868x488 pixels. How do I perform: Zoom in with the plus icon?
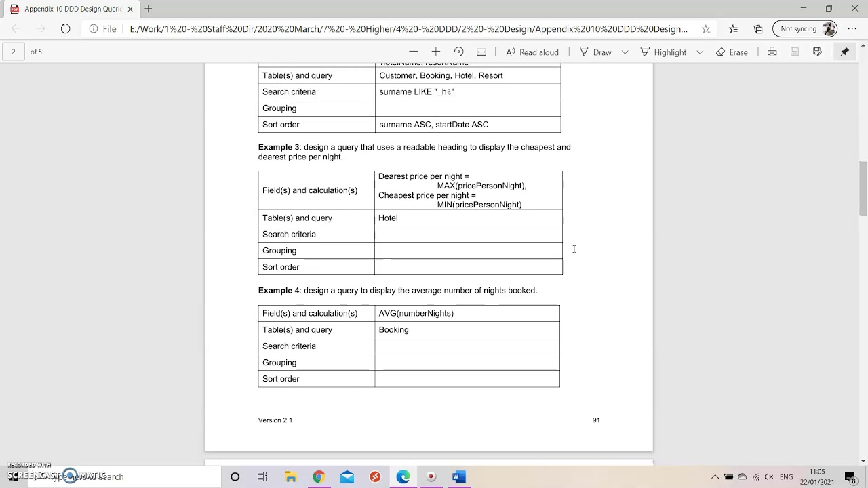[436, 52]
